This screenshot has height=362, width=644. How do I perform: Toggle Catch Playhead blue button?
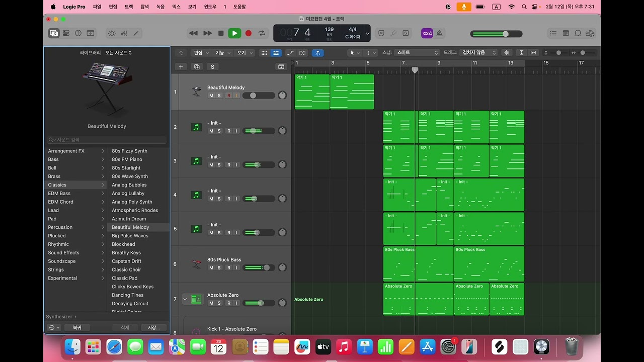tap(317, 53)
